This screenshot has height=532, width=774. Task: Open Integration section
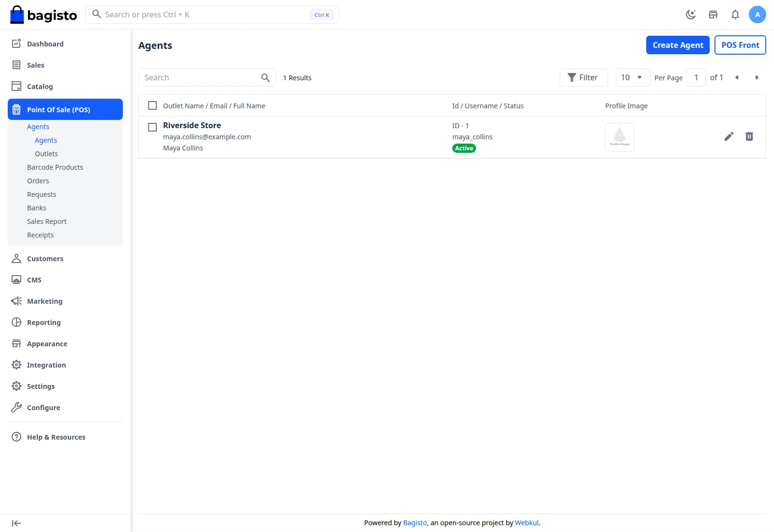coord(65,365)
